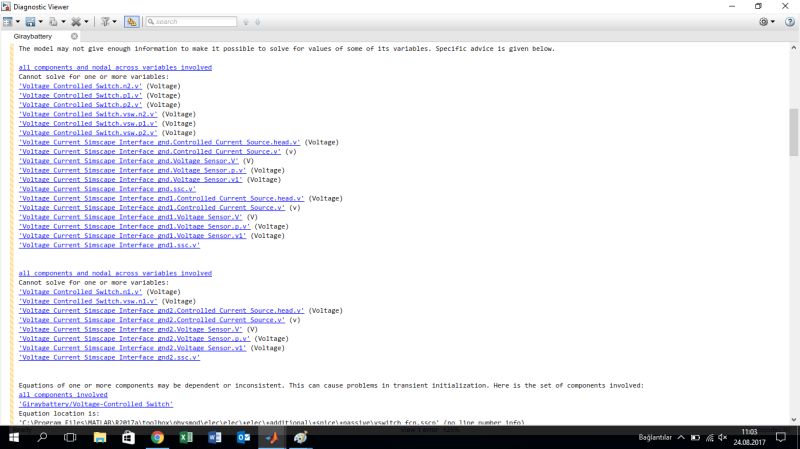800x449 pixels.
Task: Open link 'Simscape Interface gnd2.ssc.v'
Action: tap(110, 357)
